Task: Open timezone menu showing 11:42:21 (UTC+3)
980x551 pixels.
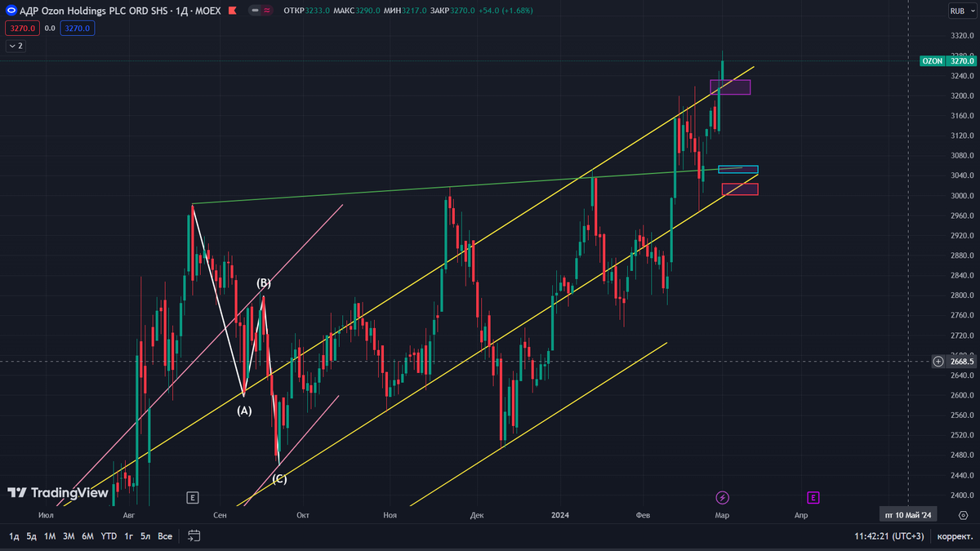Action: click(889, 536)
